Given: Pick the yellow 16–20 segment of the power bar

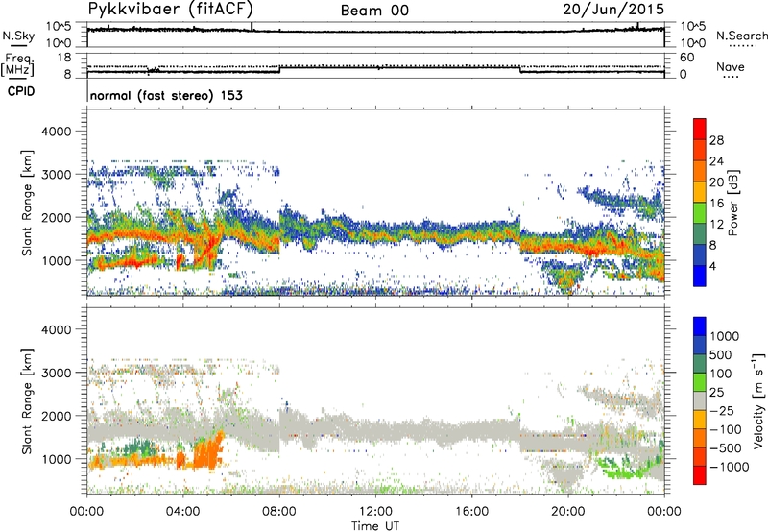Looking at the screenshot, I should click(x=700, y=192).
